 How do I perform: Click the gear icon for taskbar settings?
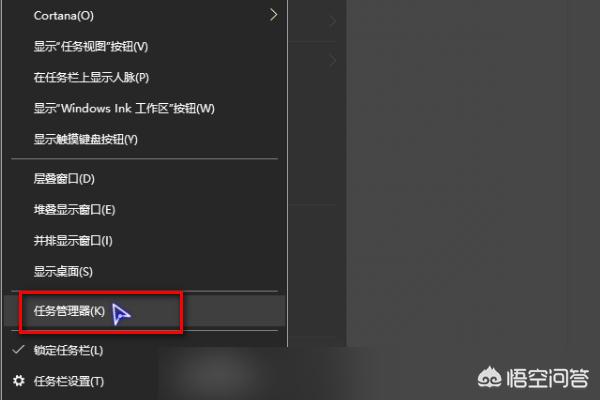(x=19, y=381)
